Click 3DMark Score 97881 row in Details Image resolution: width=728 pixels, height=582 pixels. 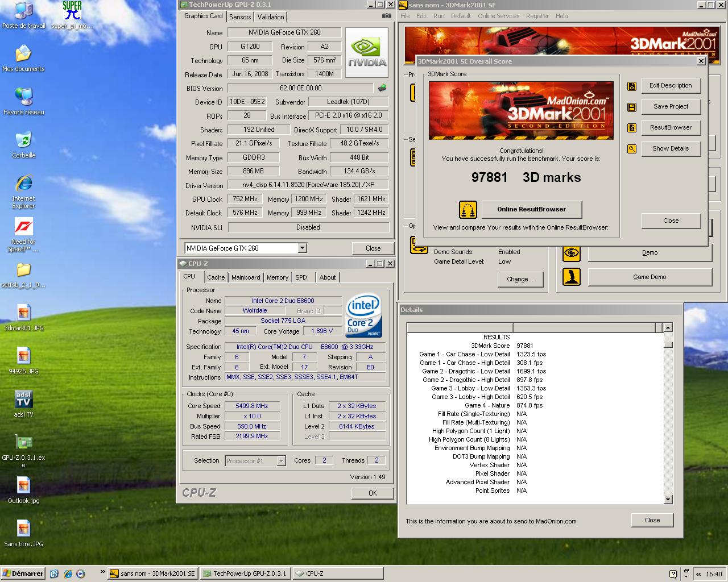535,346
